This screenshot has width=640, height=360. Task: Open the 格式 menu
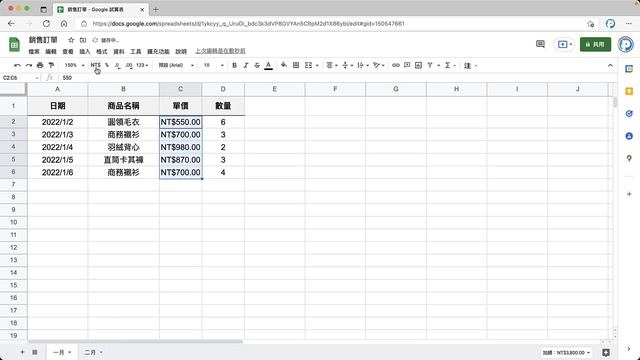(102, 51)
